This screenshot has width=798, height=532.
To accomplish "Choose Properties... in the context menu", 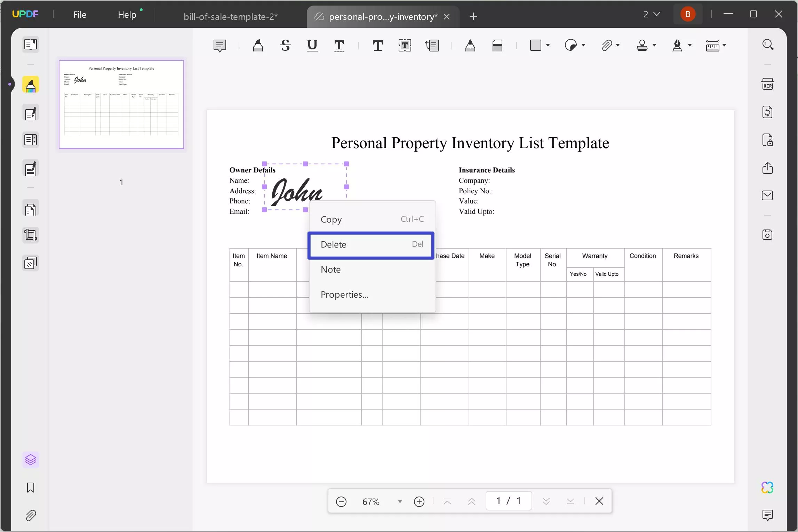I will pos(372,295).
